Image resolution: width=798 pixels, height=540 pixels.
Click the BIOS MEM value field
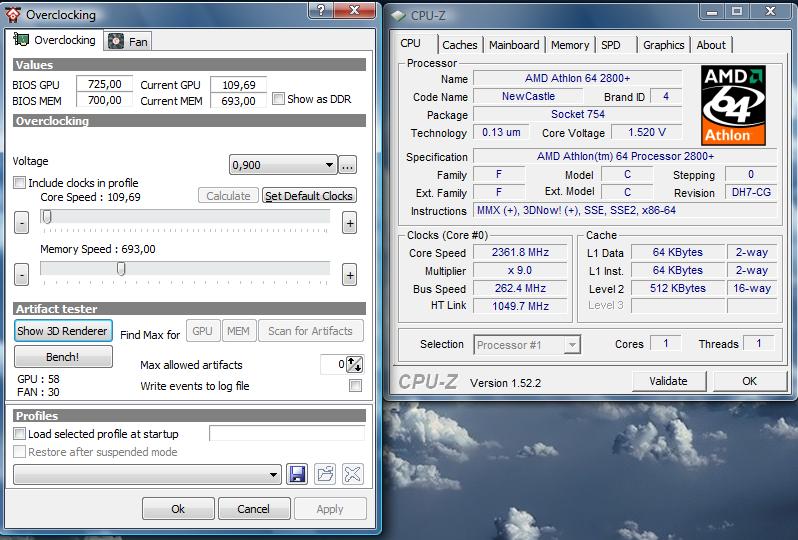coord(104,100)
